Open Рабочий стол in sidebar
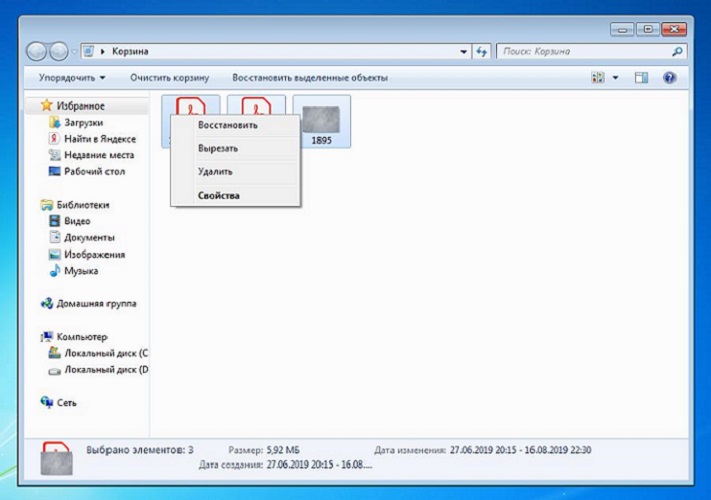This screenshot has width=711, height=500. coord(94,172)
